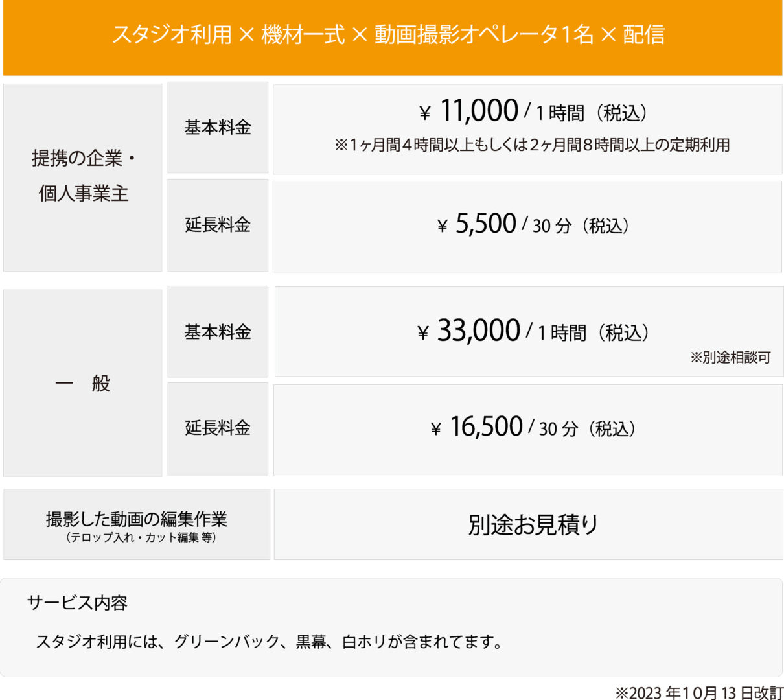Click 配信 at the orange header's end
784x700 pixels.
tap(643, 34)
